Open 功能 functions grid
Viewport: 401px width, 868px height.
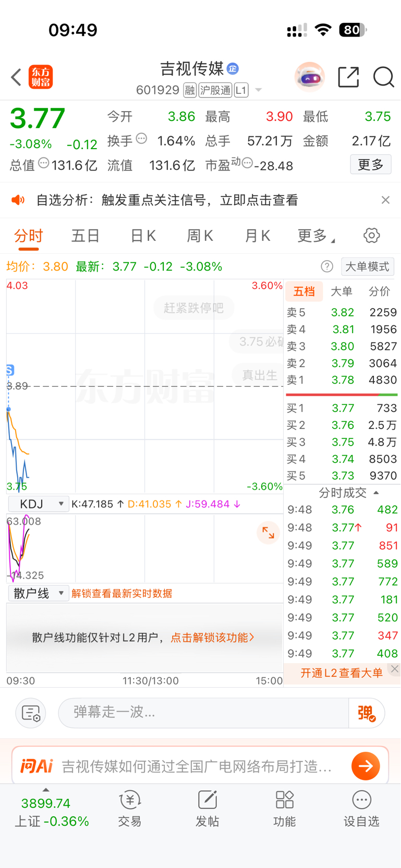click(284, 809)
